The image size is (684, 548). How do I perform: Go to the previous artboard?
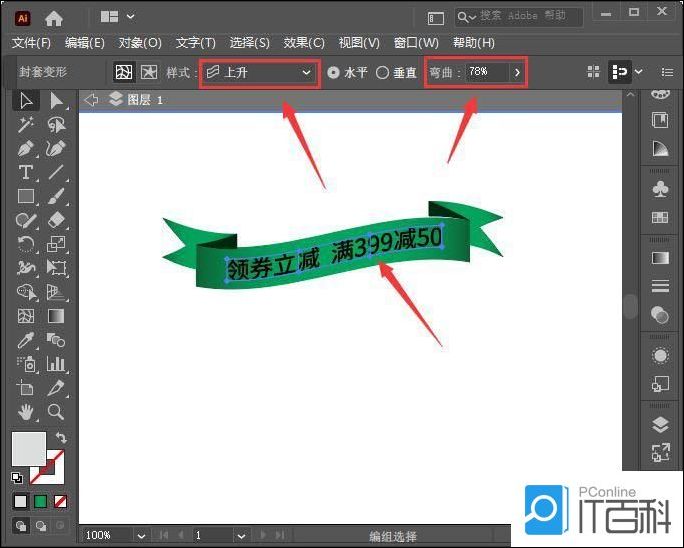coord(181,535)
